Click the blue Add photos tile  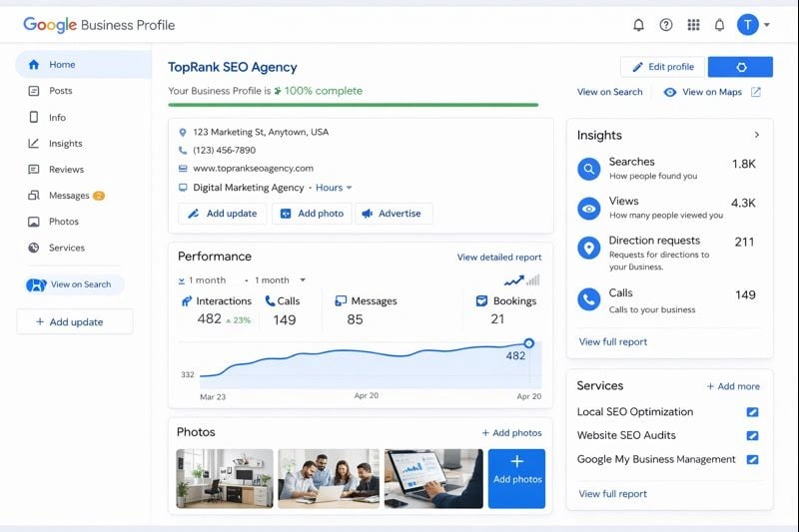click(516, 478)
